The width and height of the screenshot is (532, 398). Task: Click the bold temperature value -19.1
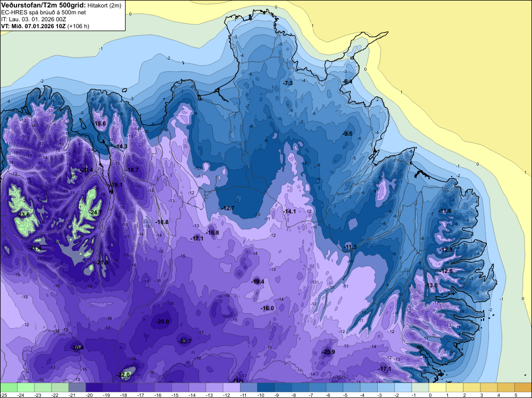tap(117, 185)
